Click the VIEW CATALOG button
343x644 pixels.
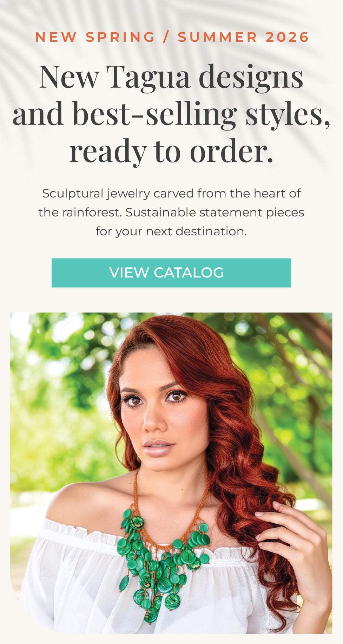coord(171,273)
